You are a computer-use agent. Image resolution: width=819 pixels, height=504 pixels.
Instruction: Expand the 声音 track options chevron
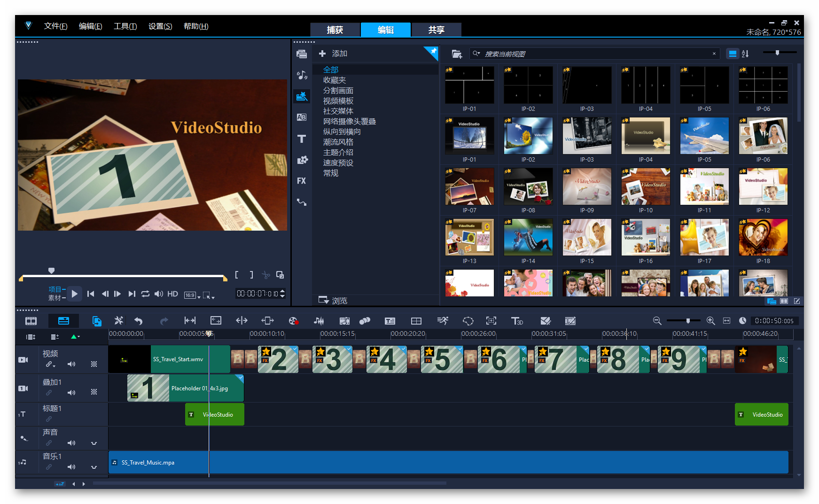94,443
